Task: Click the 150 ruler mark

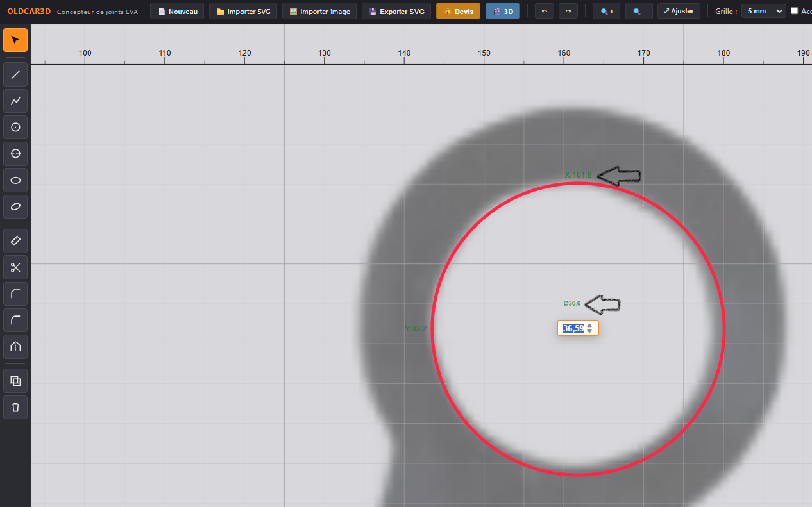Action: pos(484,53)
